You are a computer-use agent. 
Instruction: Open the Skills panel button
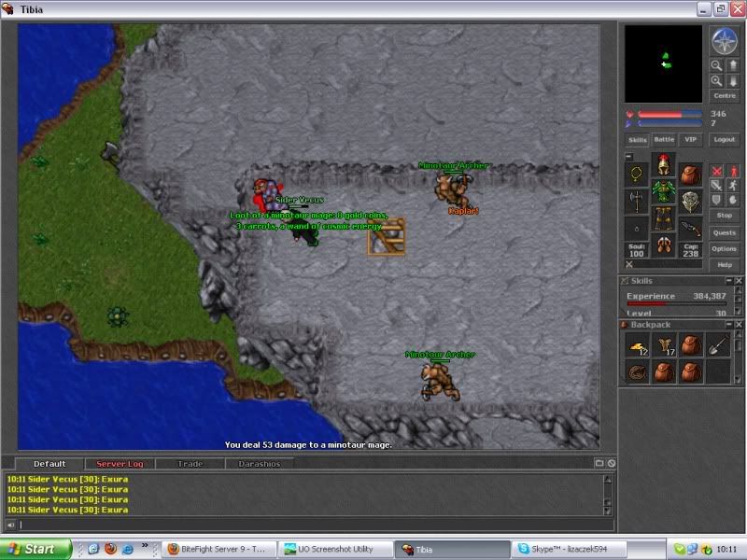tap(638, 139)
